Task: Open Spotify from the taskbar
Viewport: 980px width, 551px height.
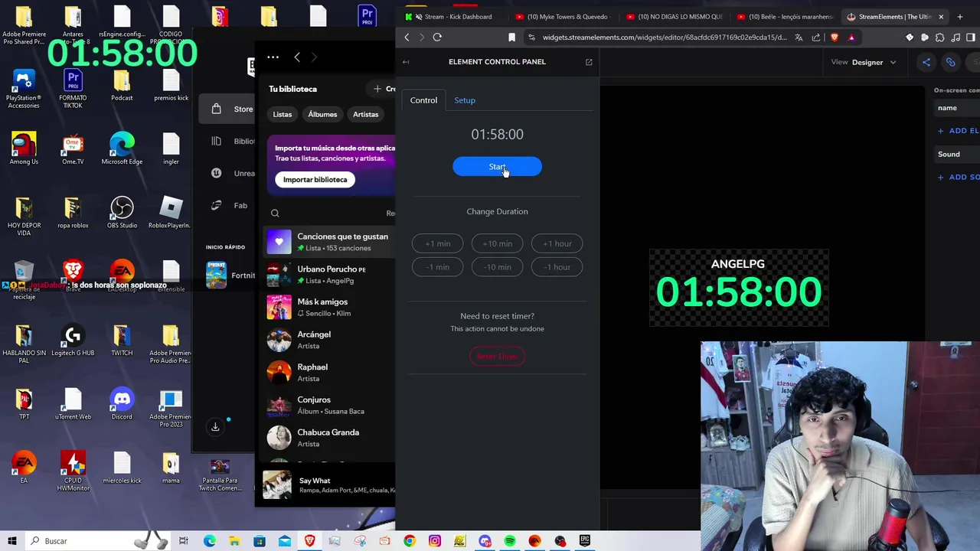Action: 510,541
